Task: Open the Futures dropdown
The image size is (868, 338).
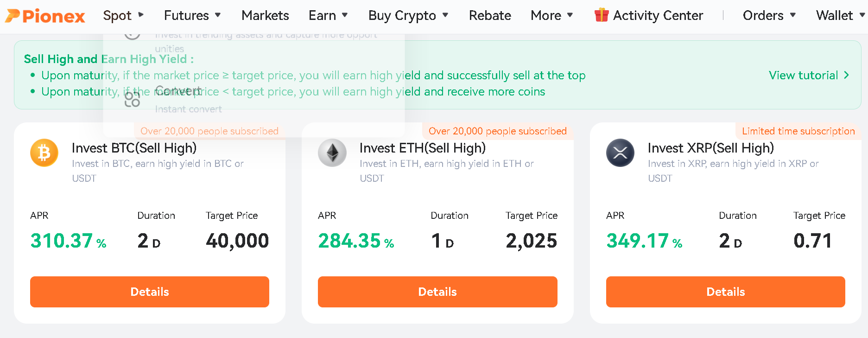Action: [x=192, y=15]
